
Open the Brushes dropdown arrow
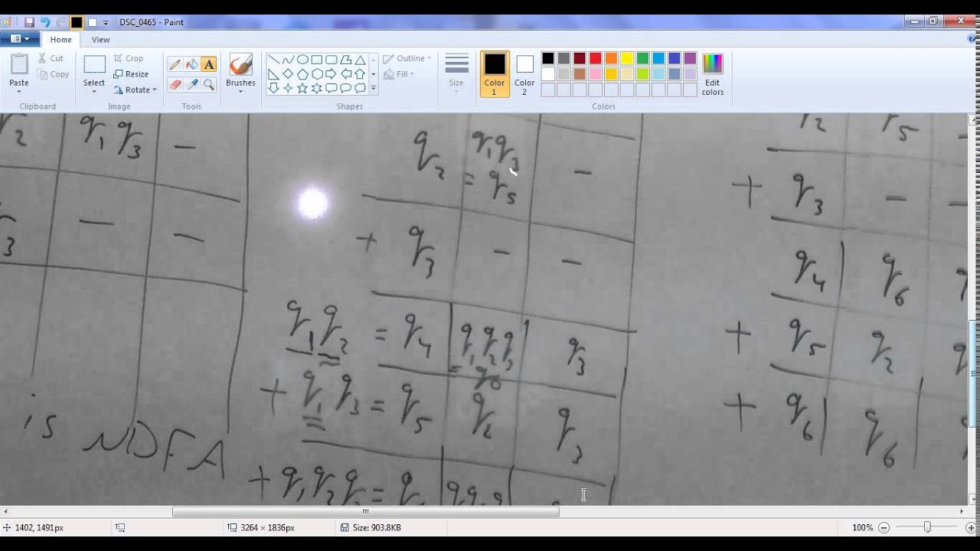[240, 92]
